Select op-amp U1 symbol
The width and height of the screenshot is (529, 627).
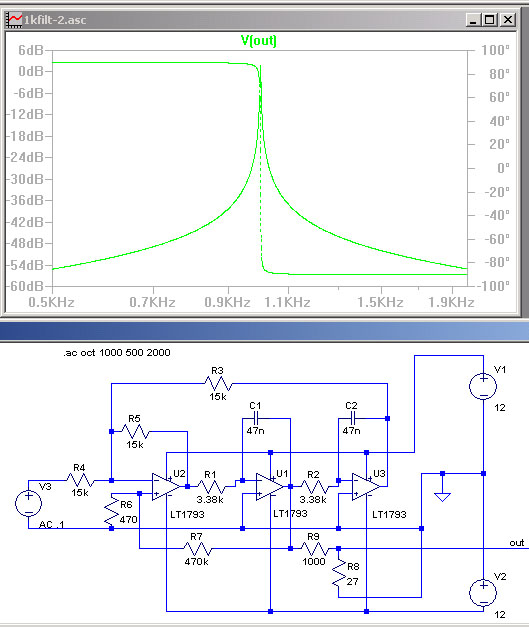[x=269, y=487]
